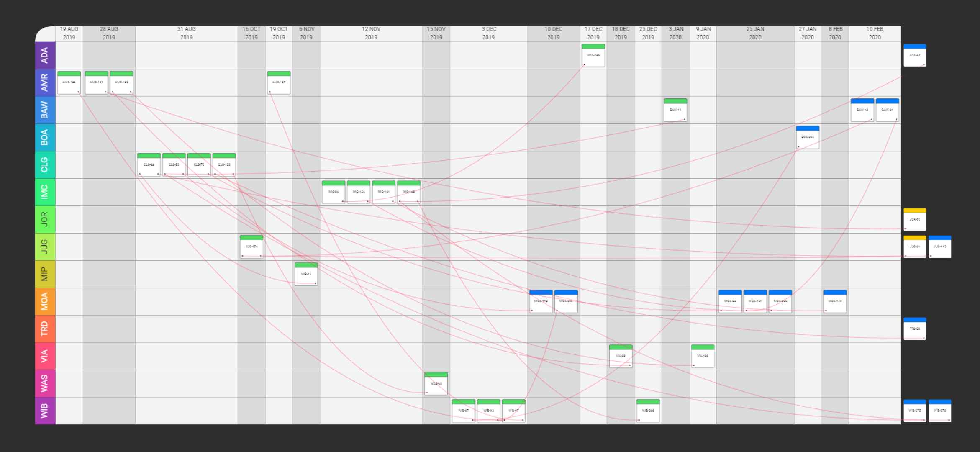The width and height of the screenshot is (980, 452).
Task: Select the MOA team row label
Action: point(45,301)
